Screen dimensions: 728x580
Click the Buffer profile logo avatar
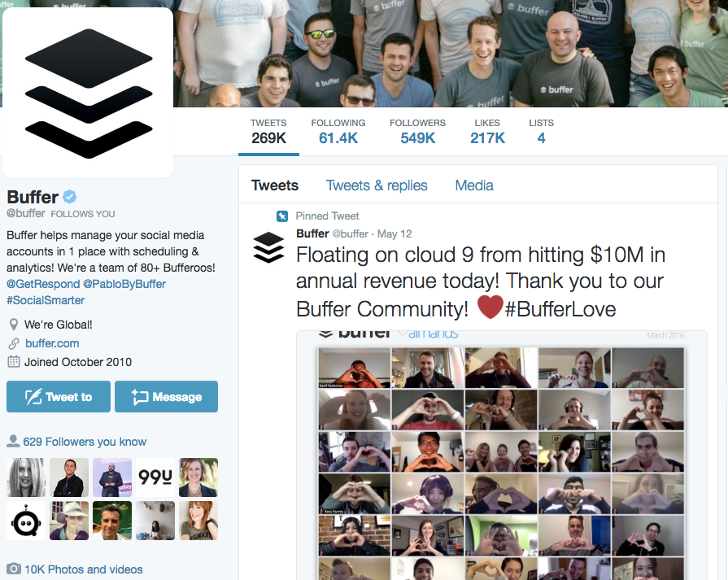pos(88,93)
